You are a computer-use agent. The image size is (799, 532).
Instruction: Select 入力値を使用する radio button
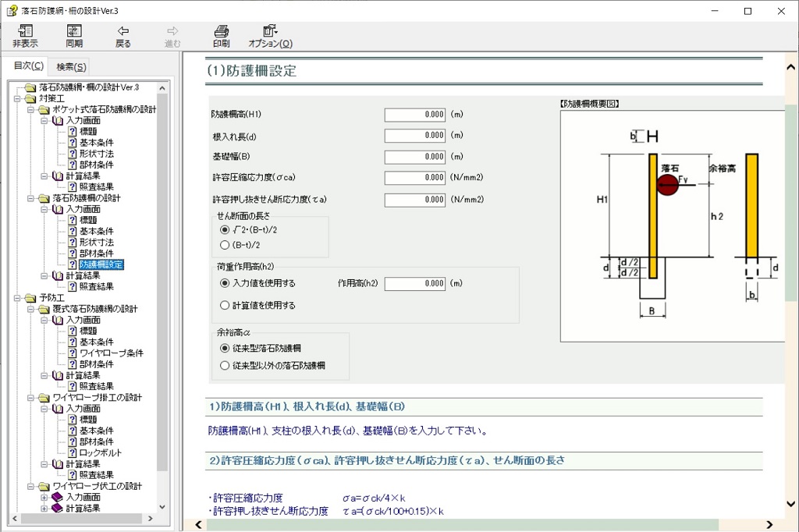pos(225,283)
